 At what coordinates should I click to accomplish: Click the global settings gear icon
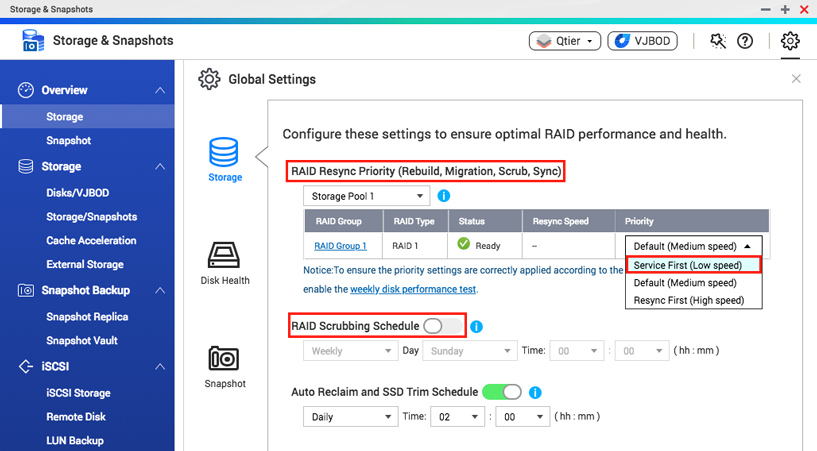coord(790,41)
